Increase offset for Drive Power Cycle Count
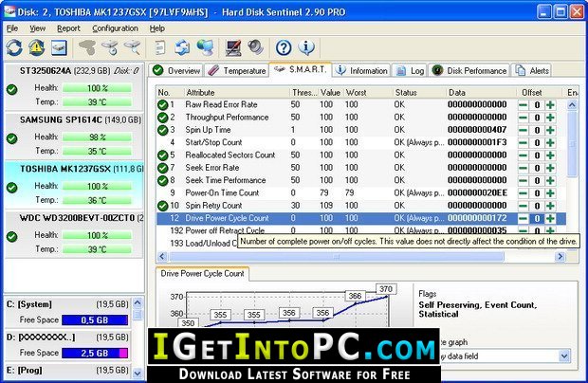 tap(550, 218)
